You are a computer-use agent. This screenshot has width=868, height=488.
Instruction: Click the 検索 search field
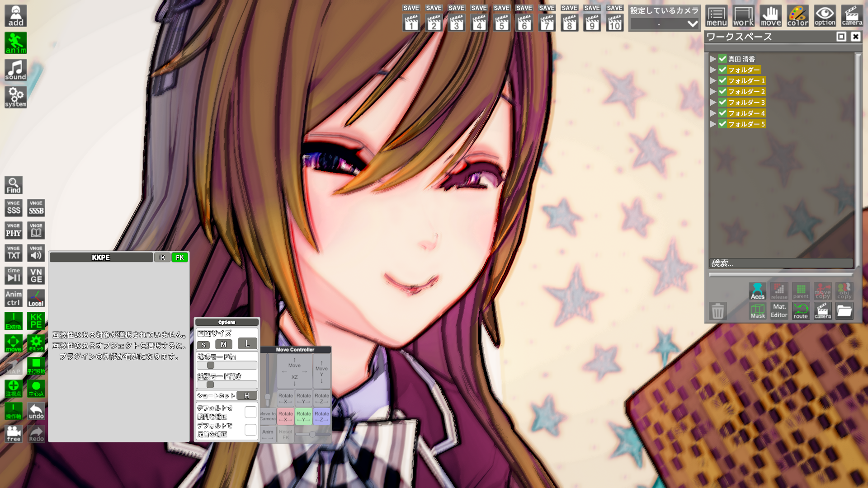coord(780,263)
